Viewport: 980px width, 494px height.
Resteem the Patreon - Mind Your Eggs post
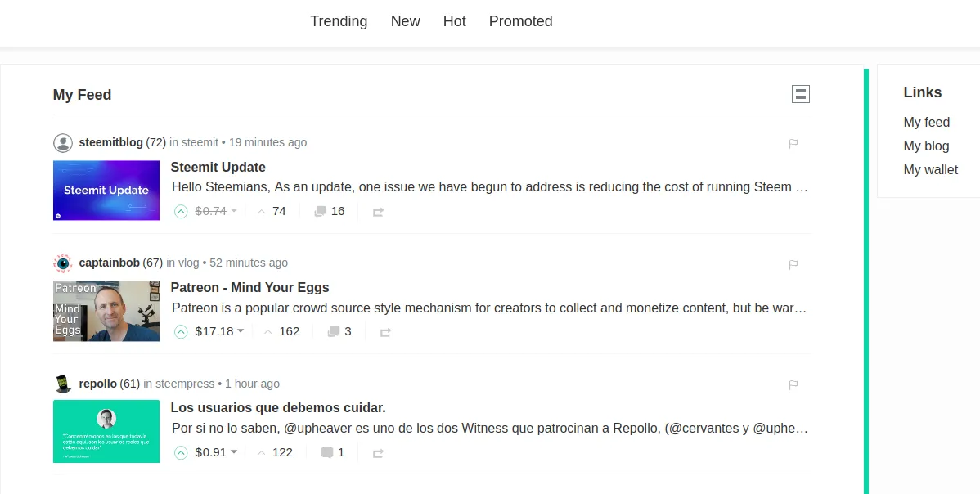[x=385, y=332]
